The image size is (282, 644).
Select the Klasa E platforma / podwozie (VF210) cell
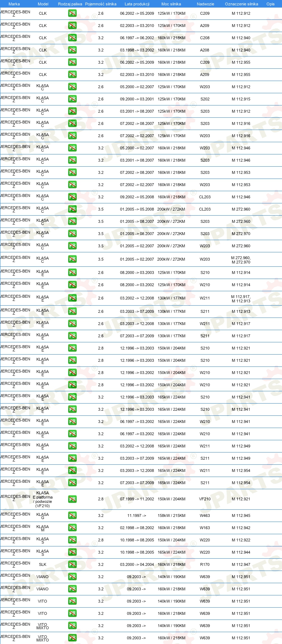(x=43, y=499)
